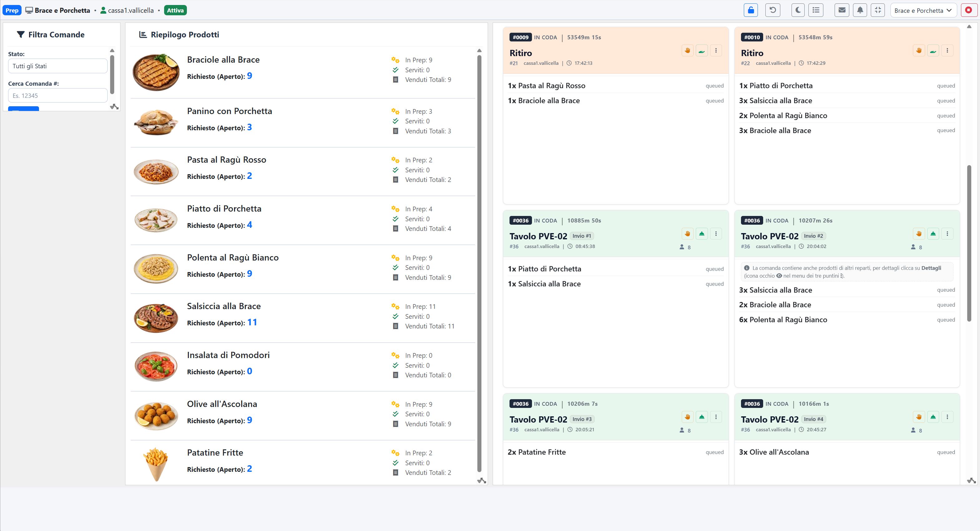980x531 pixels.
Task: Click the Braciole alla Brace product thumbnail
Action: click(156, 72)
